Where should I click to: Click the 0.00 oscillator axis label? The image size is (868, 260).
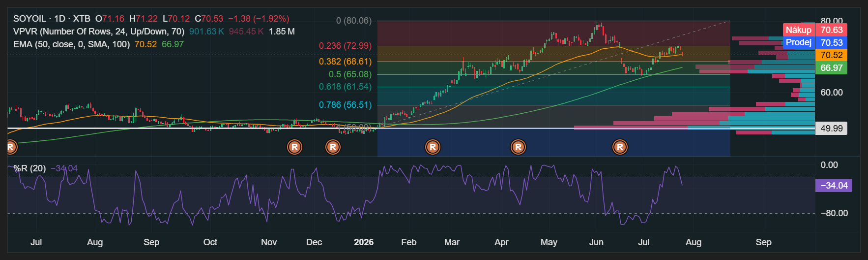(x=829, y=165)
